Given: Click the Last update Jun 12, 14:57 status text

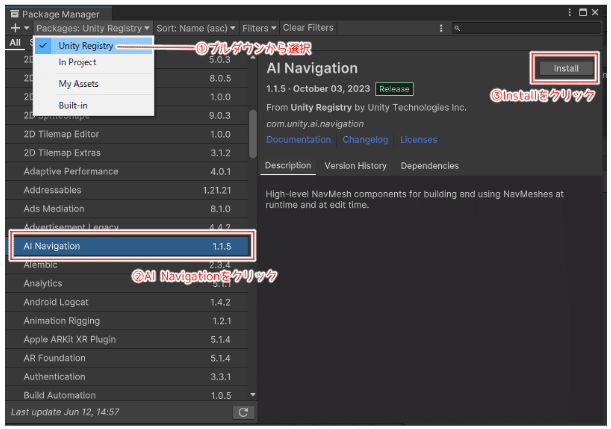Looking at the screenshot, I should [x=65, y=412].
